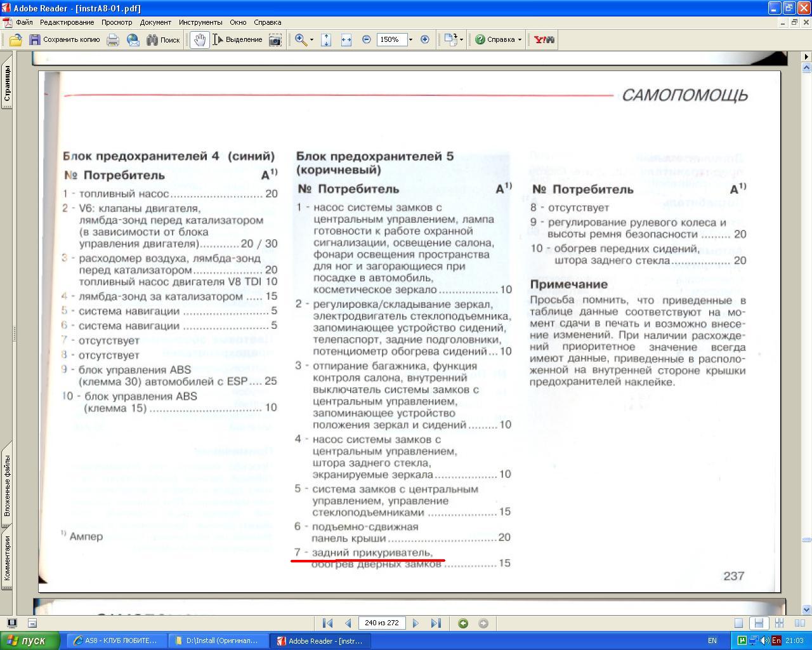Click the Fit Page height icon
812x650 pixels.
pos(326,39)
